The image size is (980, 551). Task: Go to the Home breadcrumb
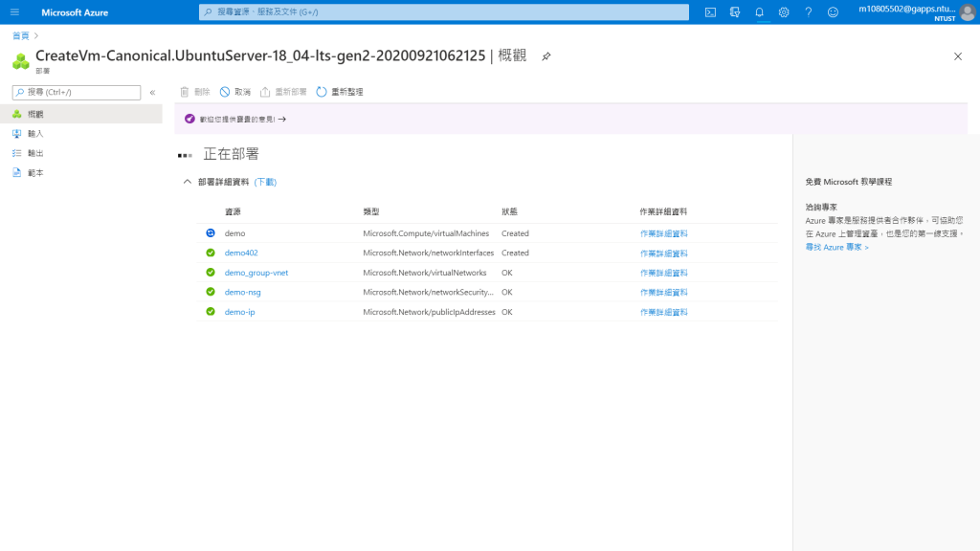point(21,35)
